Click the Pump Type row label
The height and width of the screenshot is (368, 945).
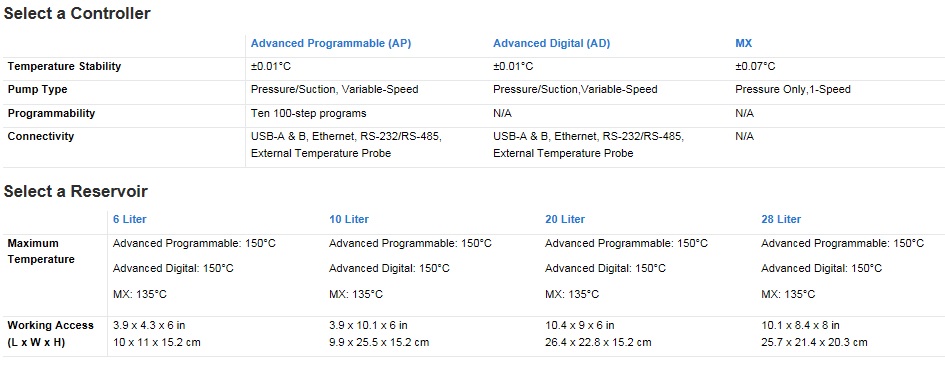[37, 89]
